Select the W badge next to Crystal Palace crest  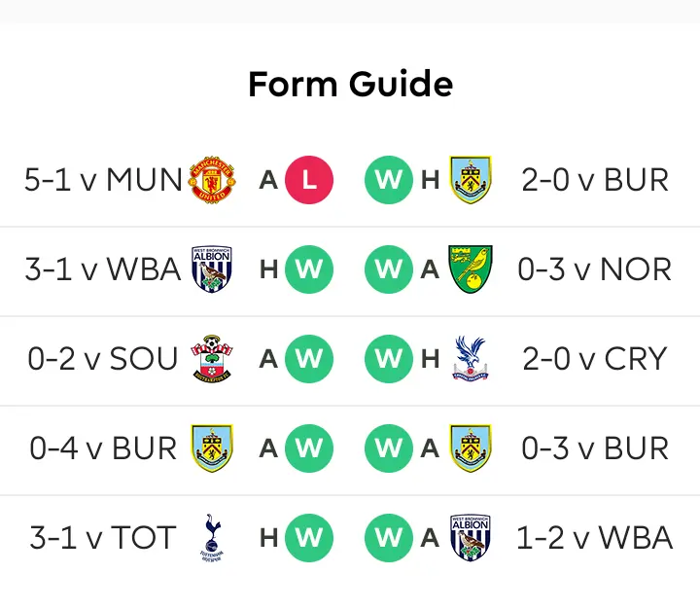388,359
